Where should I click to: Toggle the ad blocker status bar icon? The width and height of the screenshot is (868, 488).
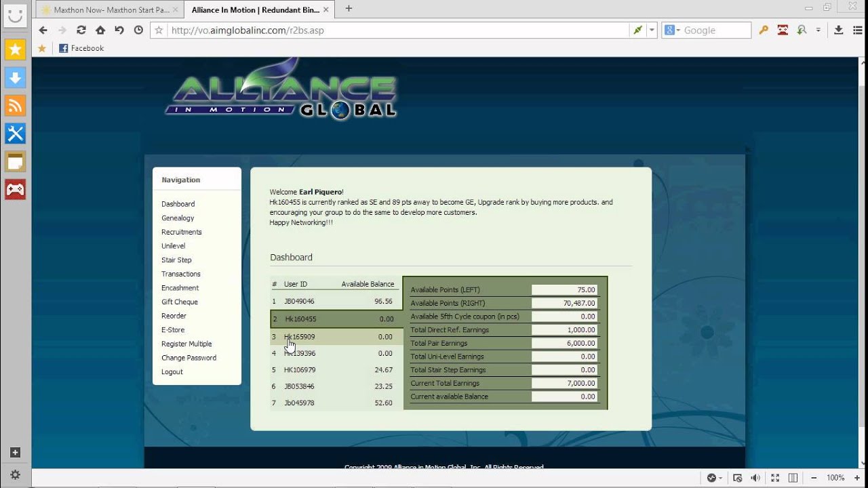pos(737,478)
